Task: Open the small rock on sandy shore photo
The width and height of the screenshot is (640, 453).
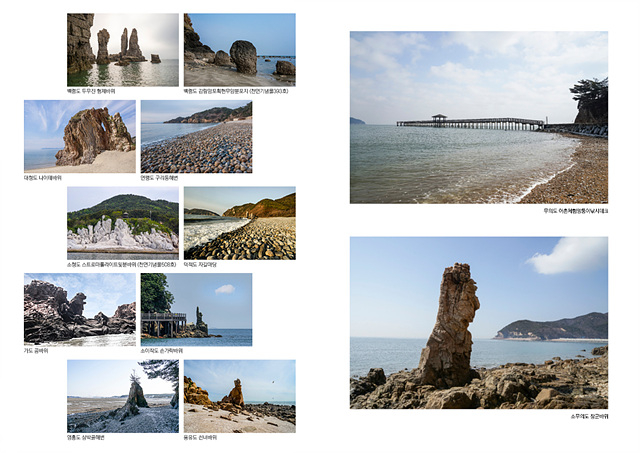Action: 239,396
